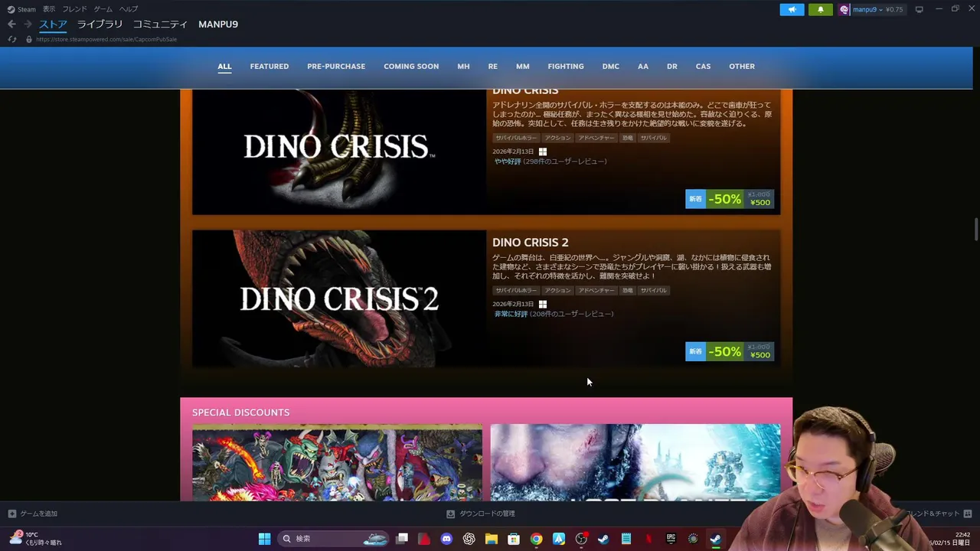Image resolution: width=980 pixels, height=551 pixels.
Task: Open the フレンド menu
Action: pyautogui.click(x=74, y=9)
